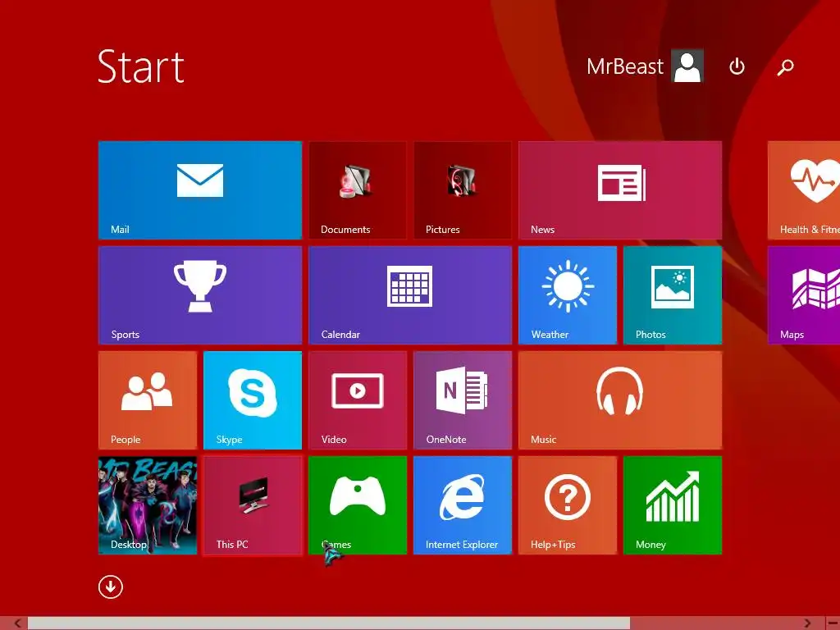This screenshot has width=840, height=630.
Task: Click the power options button
Action: point(737,66)
